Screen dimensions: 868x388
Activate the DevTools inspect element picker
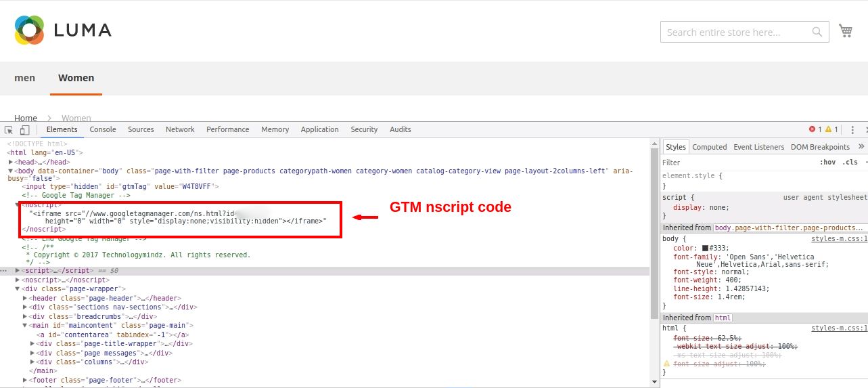click(9, 129)
